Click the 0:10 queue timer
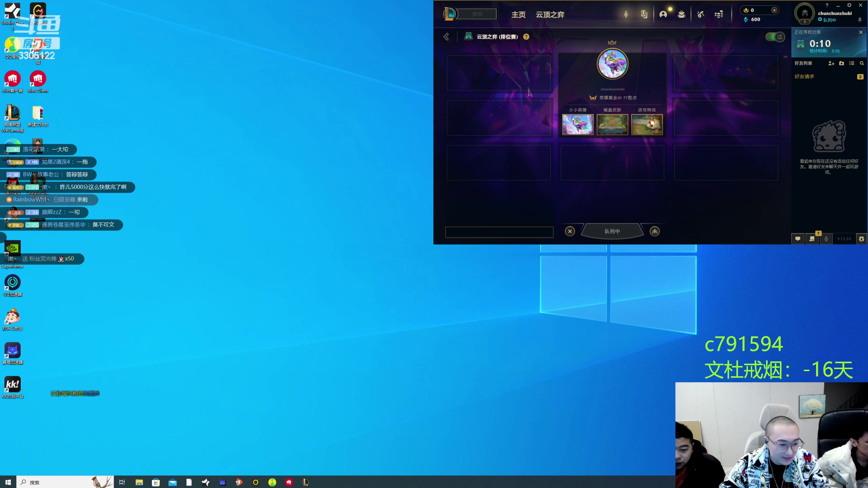This screenshot has height=488, width=868. [820, 43]
